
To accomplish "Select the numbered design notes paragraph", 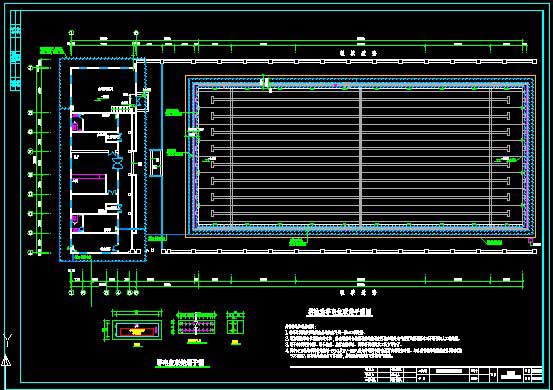I will (x=373, y=342).
